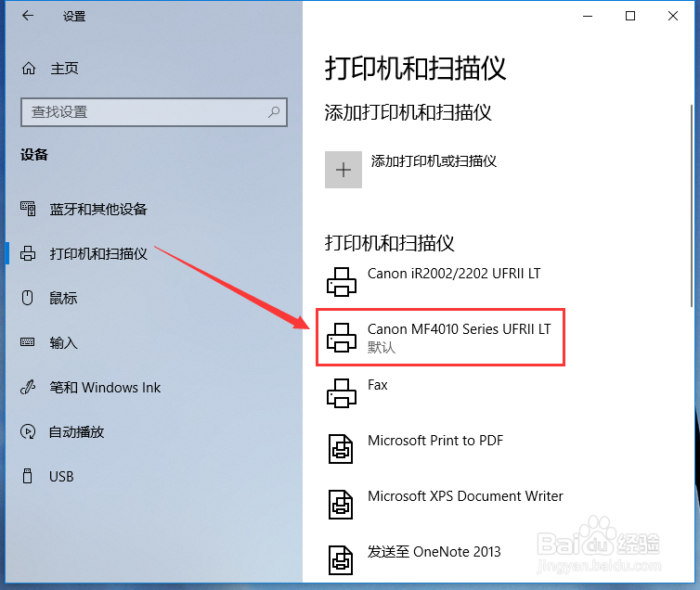Viewport: 700px width, 590px height.
Task: Click the 查找设置 search field
Action: coord(154,112)
